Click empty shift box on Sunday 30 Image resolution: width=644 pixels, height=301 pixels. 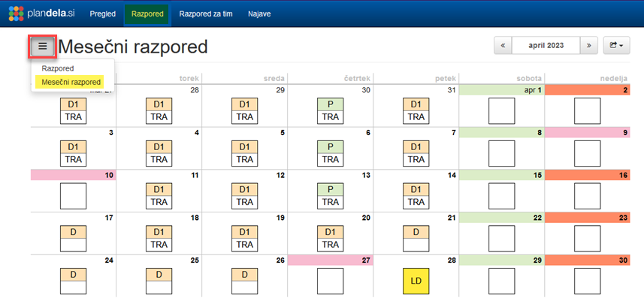click(588, 281)
